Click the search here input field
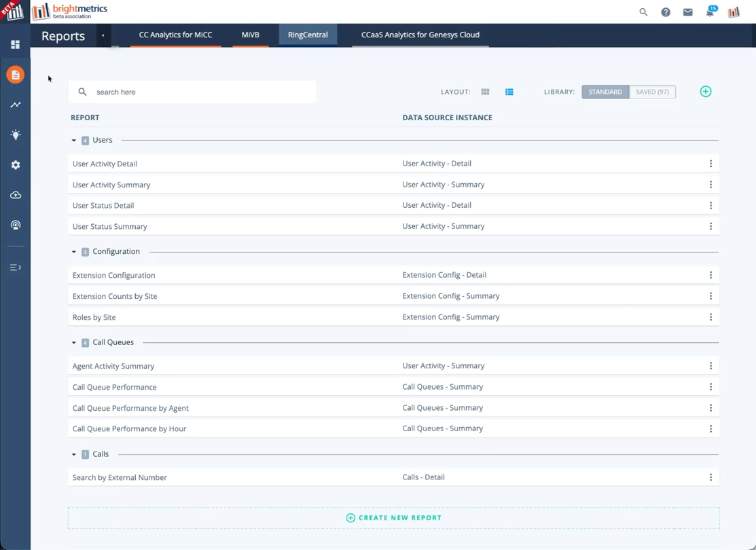The width and height of the screenshot is (756, 550). click(x=192, y=92)
